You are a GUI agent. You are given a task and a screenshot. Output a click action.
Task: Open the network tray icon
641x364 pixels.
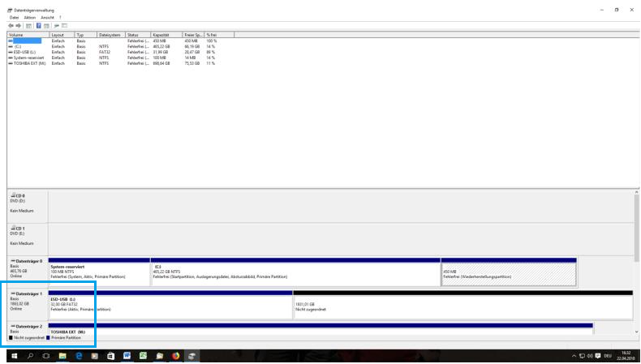point(582,356)
